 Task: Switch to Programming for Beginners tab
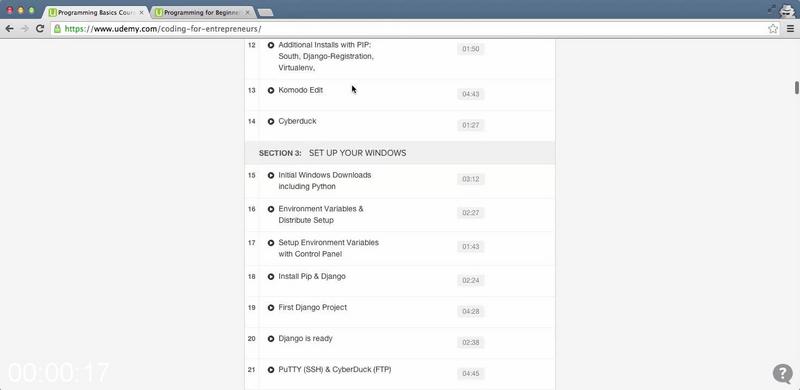(x=202, y=12)
